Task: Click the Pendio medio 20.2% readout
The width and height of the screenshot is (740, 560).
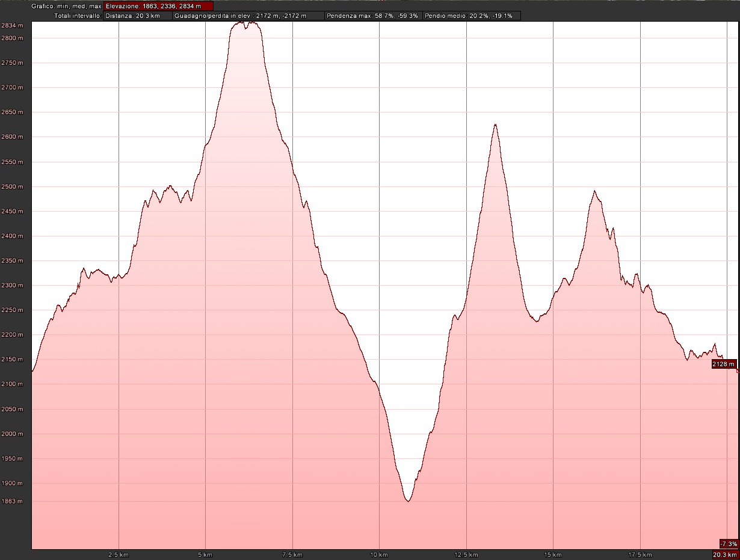Action: click(x=471, y=16)
